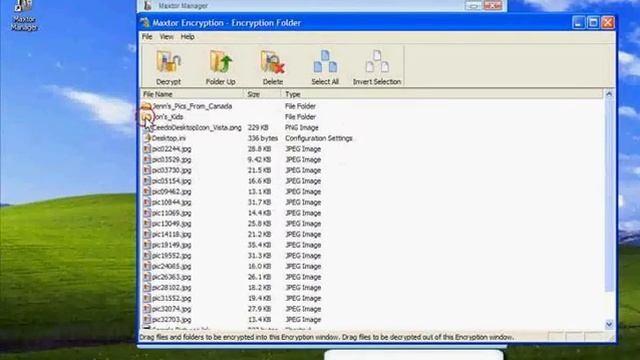Screen dimensions: 640x360
Task: Select the Desktop.ini file icon
Action: pos(147,138)
